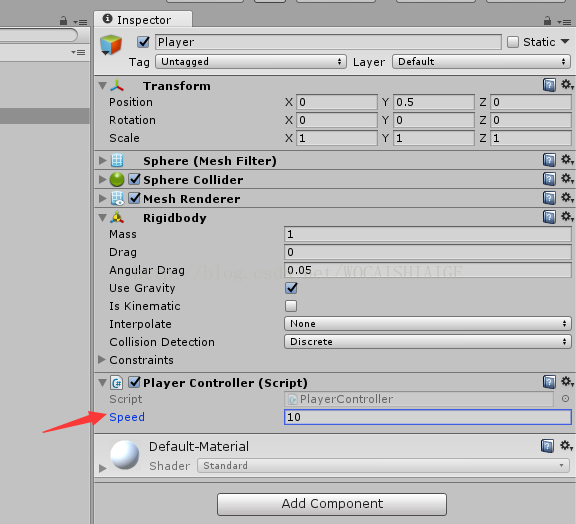This screenshot has width=576, height=524.
Task: Click Position Y field showing 0.5
Action: [x=433, y=102]
